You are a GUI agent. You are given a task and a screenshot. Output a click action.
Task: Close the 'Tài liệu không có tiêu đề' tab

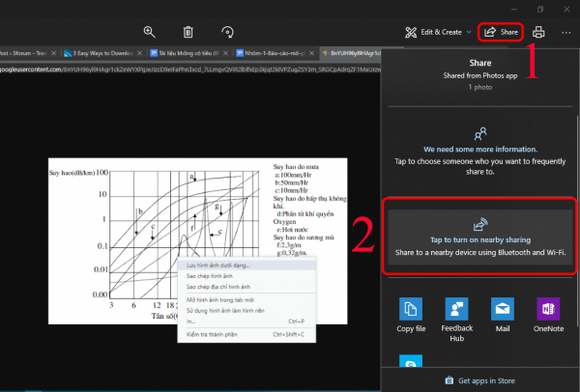pos(225,53)
